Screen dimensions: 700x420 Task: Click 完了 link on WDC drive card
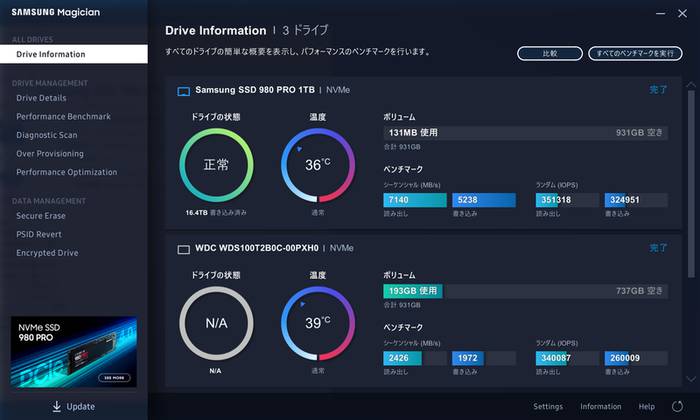click(658, 248)
